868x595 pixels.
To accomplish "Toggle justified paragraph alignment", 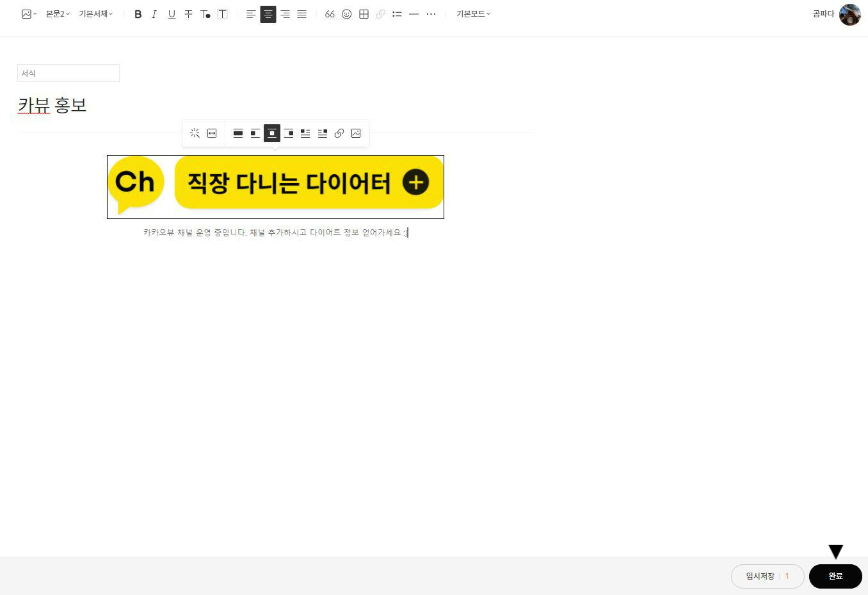I will (x=301, y=14).
